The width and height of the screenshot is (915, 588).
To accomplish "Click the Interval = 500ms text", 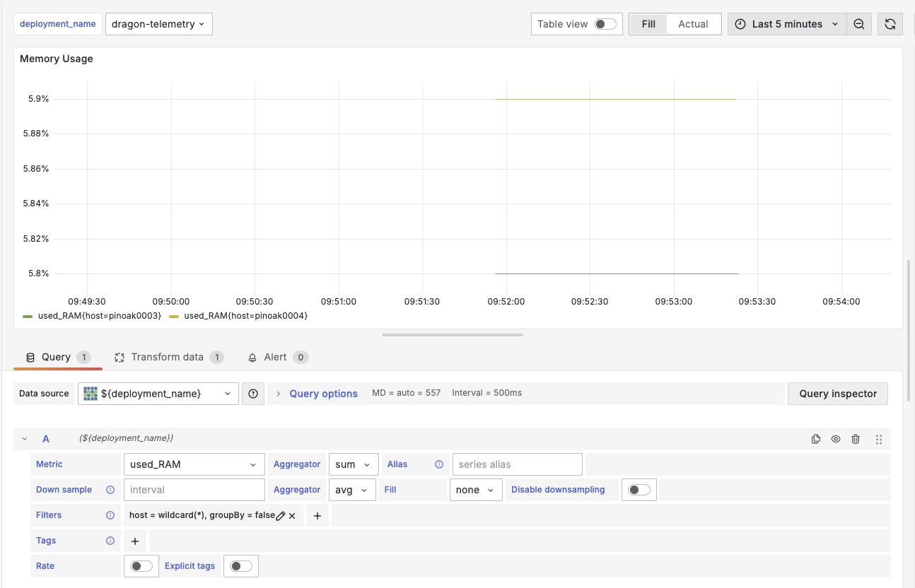I will [487, 393].
